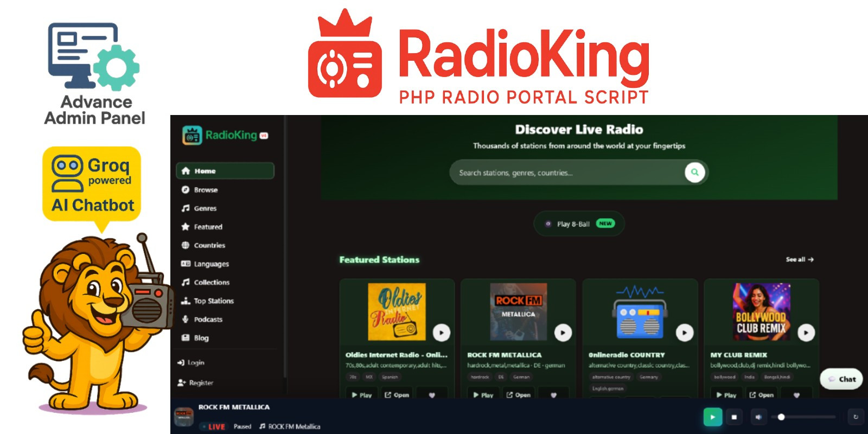Favorite Oldies Internet Radio with heart
868x434 pixels.
(x=432, y=395)
